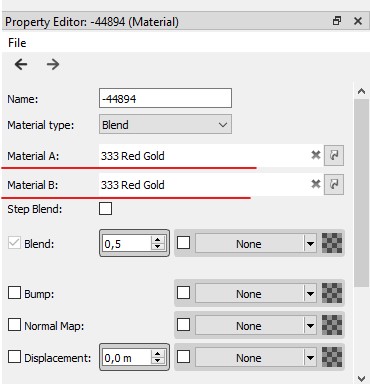Click the Name field containing -44894
Image resolution: width=370 pixels, height=384 pixels.
pos(165,98)
